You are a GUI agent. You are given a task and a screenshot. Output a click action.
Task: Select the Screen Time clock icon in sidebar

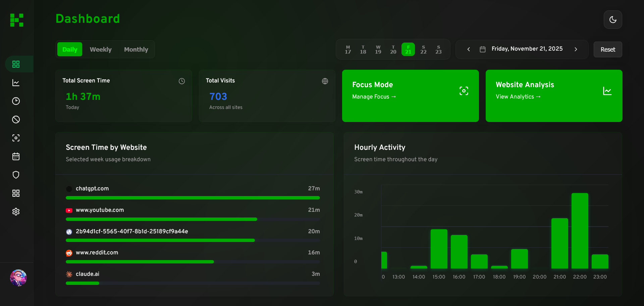coord(16,101)
